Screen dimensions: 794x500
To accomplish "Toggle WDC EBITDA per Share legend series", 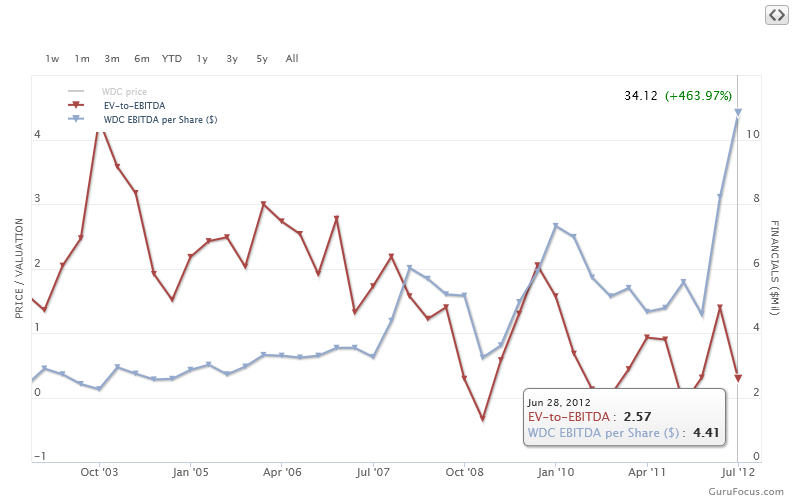I will [x=161, y=120].
